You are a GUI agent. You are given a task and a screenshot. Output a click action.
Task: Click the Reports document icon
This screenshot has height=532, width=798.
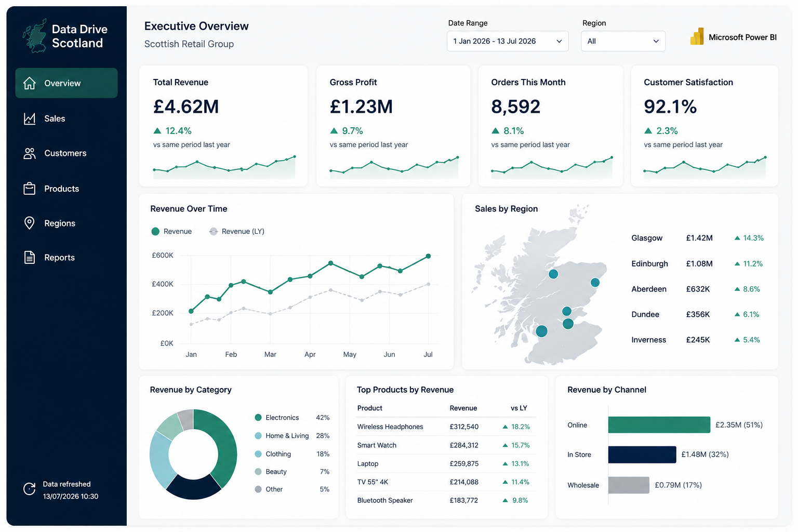click(30, 257)
